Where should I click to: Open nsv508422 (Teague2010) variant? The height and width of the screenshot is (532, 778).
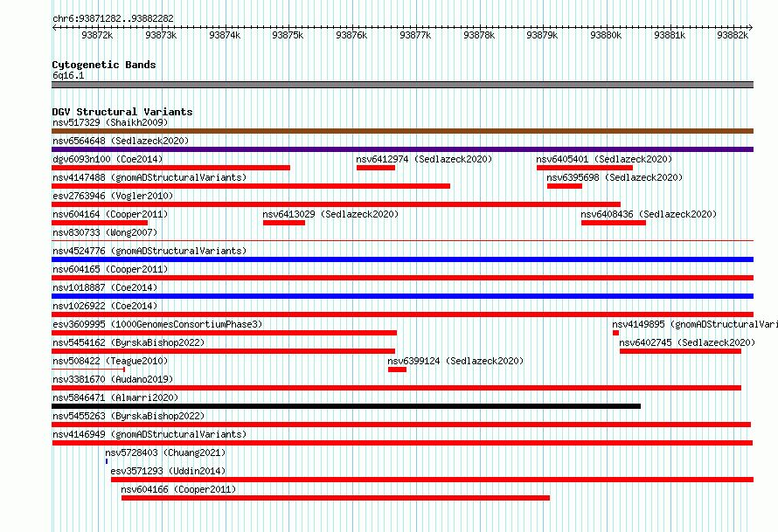(110, 361)
